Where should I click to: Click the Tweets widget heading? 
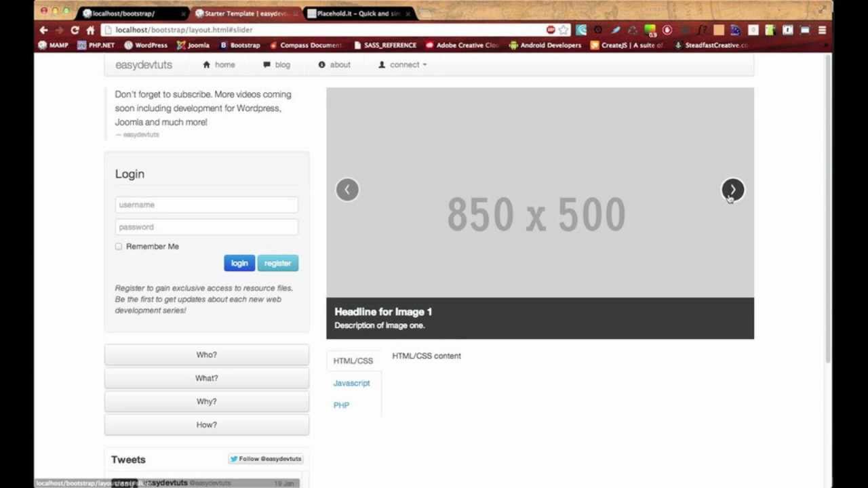tap(128, 460)
